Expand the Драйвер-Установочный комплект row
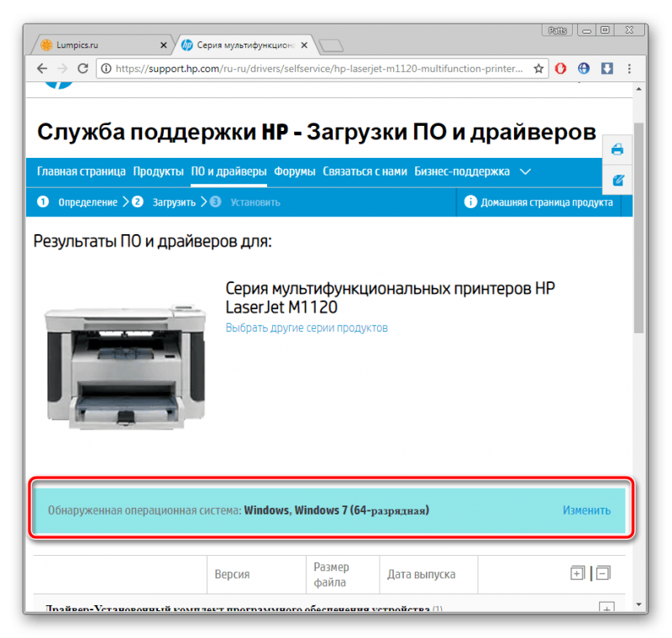672x638 pixels. click(x=606, y=607)
